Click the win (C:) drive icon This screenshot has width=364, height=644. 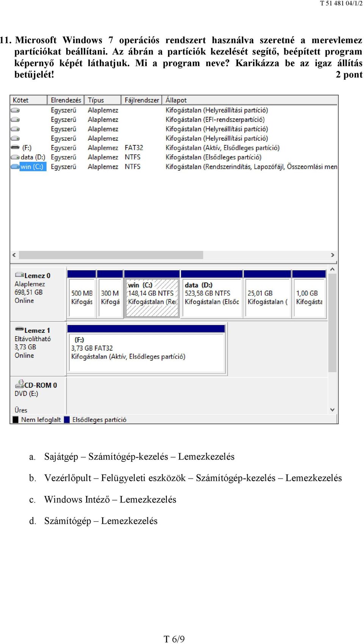click(15, 167)
